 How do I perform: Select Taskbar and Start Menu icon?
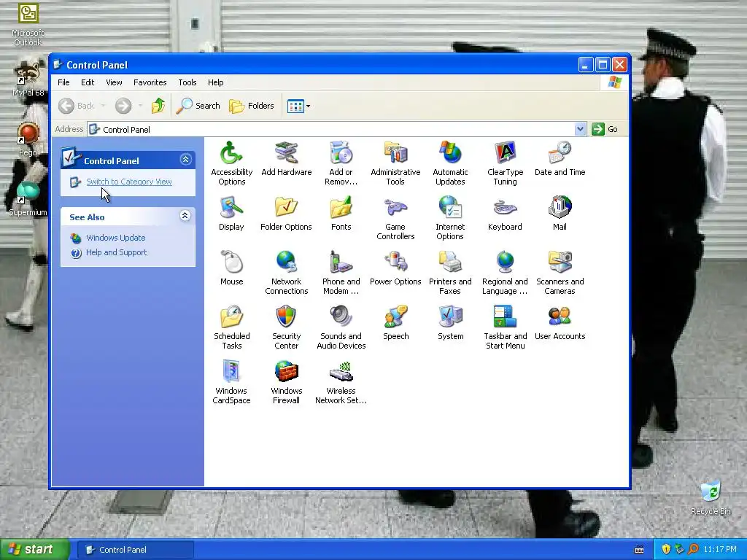click(x=505, y=327)
